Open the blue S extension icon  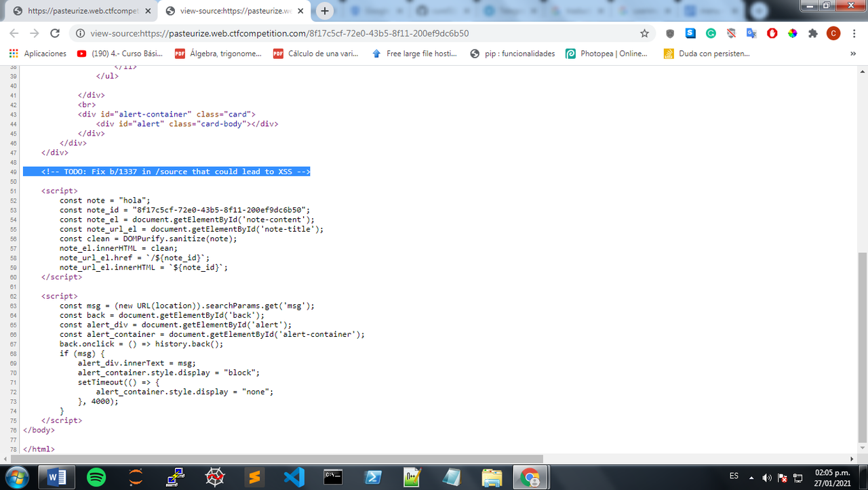[x=690, y=33]
